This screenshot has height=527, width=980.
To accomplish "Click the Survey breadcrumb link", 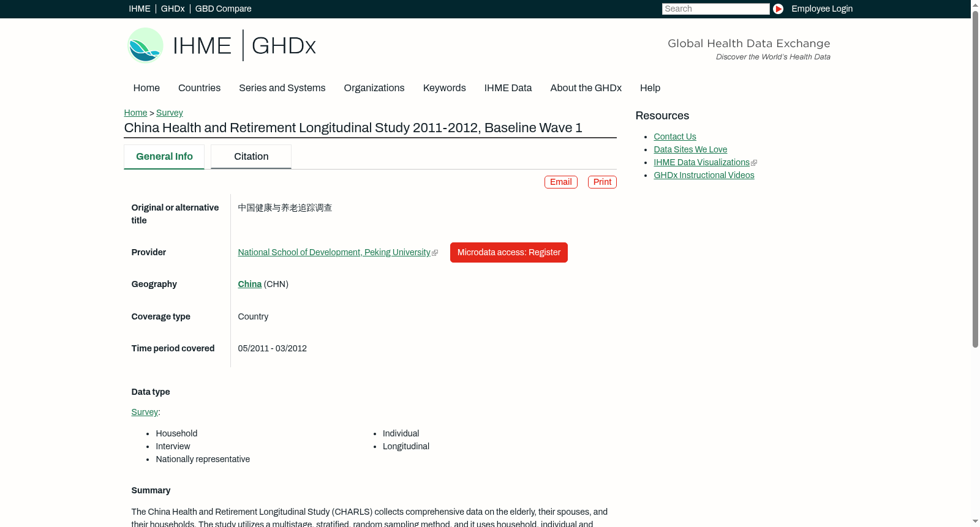I will pyautogui.click(x=170, y=113).
